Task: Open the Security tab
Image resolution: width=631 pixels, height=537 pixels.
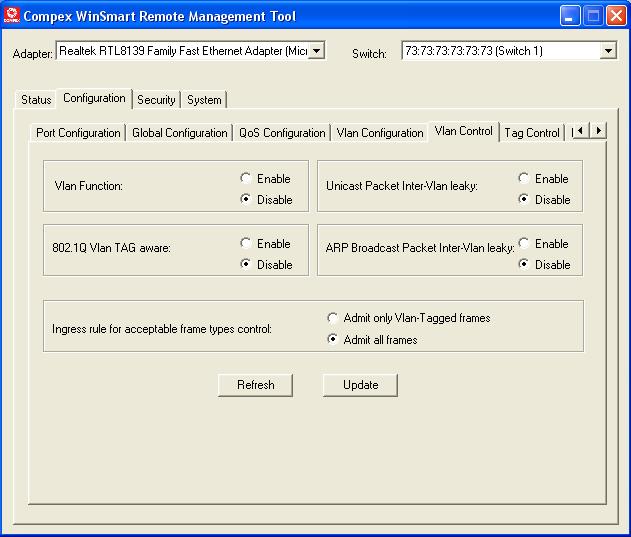Action: pyautogui.click(x=156, y=100)
